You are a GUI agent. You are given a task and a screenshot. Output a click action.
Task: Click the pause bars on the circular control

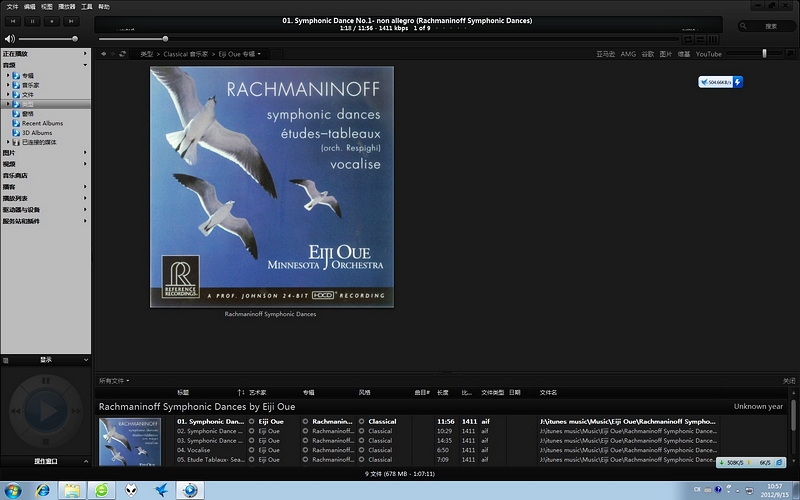pyautogui.click(x=45, y=381)
